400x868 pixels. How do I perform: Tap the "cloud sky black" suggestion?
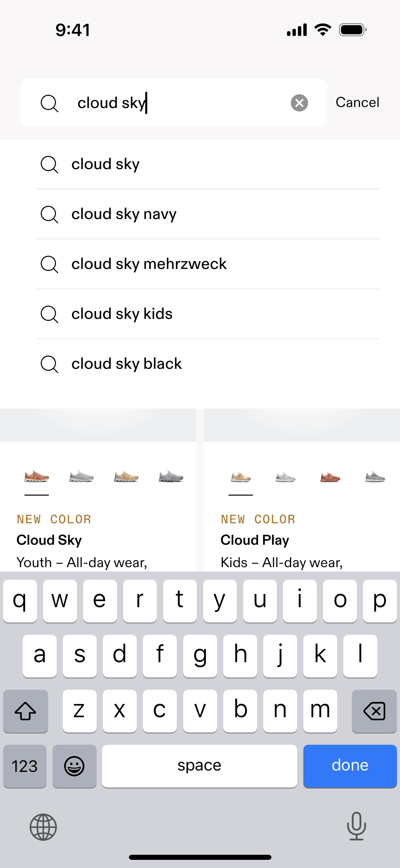(x=127, y=364)
